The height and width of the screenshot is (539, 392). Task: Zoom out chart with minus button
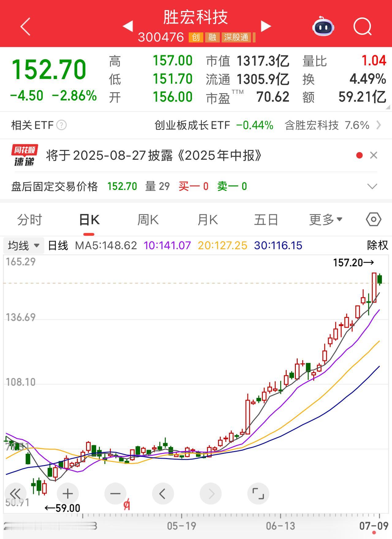(x=115, y=494)
